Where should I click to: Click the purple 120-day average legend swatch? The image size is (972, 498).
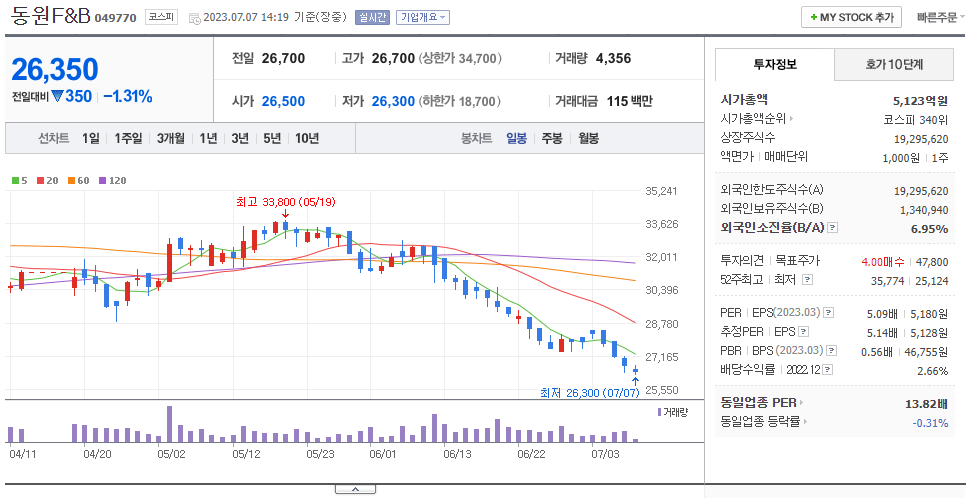click(102, 180)
